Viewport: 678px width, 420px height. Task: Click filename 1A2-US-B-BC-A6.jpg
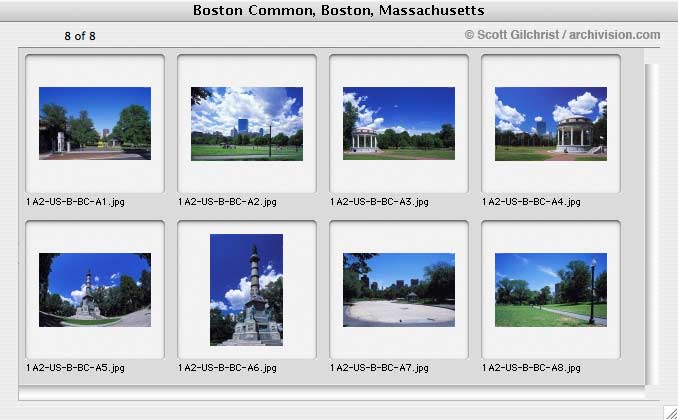click(x=227, y=368)
